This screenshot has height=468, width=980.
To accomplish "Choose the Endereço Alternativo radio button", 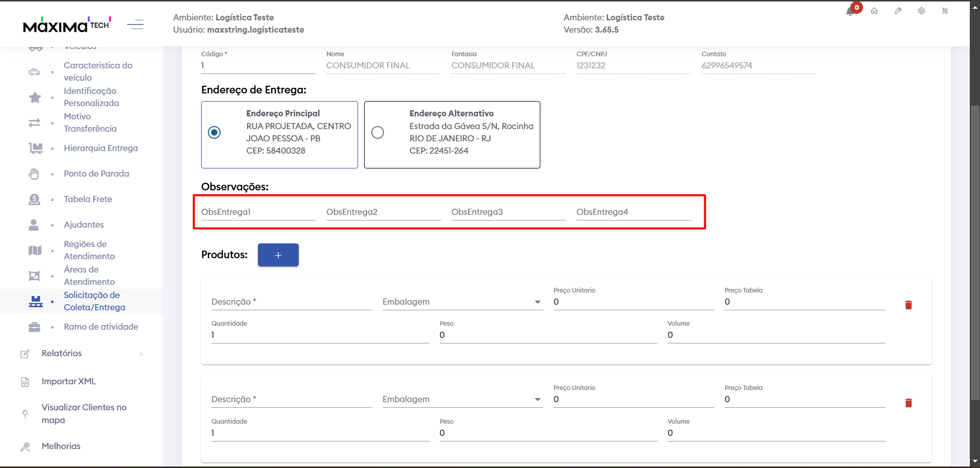I will [377, 133].
